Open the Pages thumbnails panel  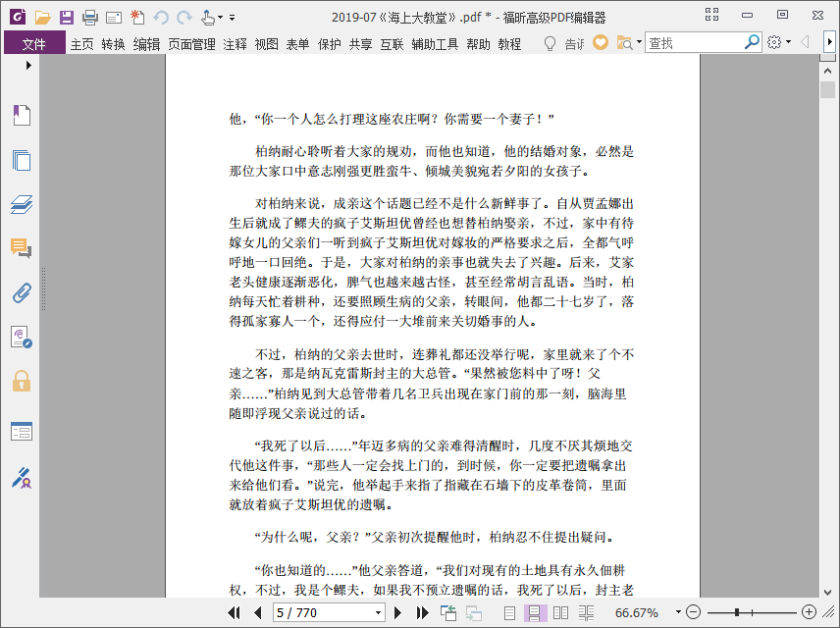point(22,160)
